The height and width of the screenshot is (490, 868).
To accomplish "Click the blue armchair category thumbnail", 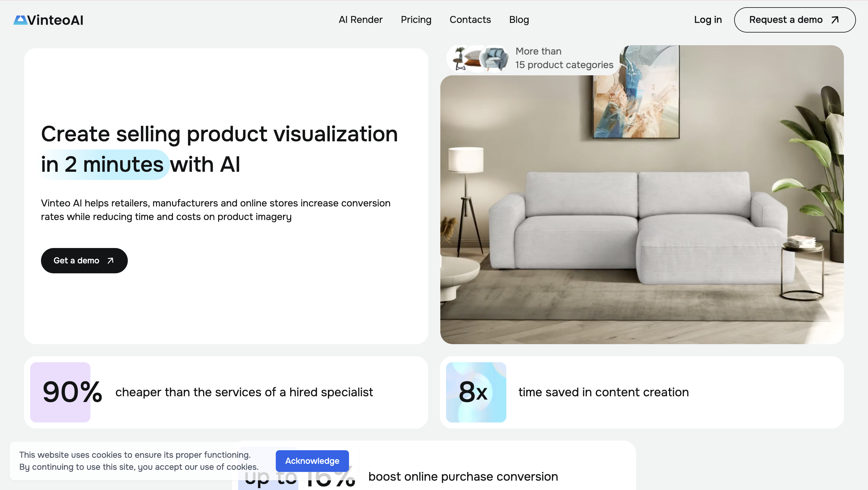I will coord(495,59).
